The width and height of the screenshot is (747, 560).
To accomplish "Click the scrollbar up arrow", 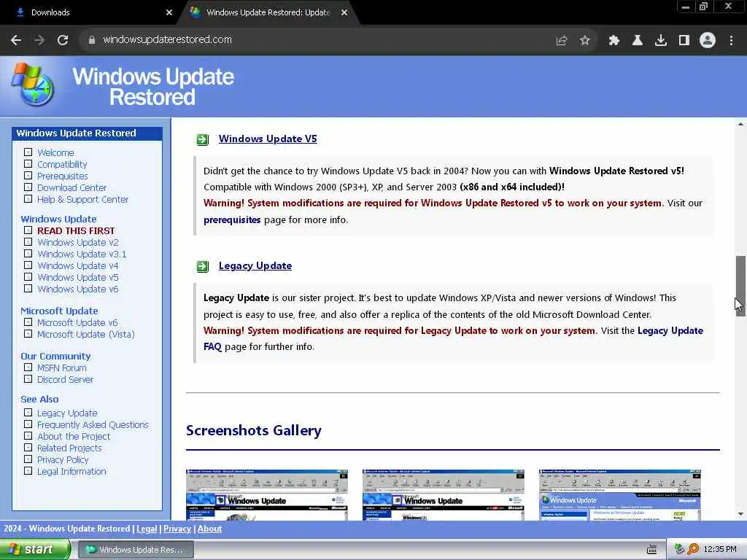I will point(740,124).
